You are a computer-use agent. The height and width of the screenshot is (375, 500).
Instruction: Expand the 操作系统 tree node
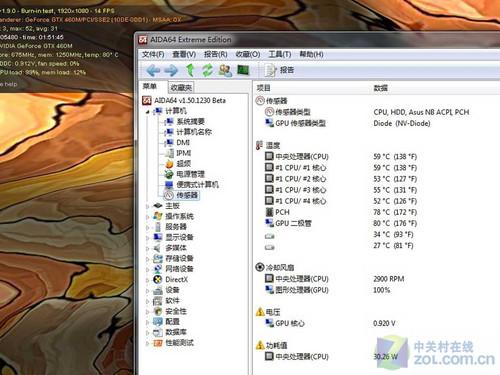tap(147, 217)
